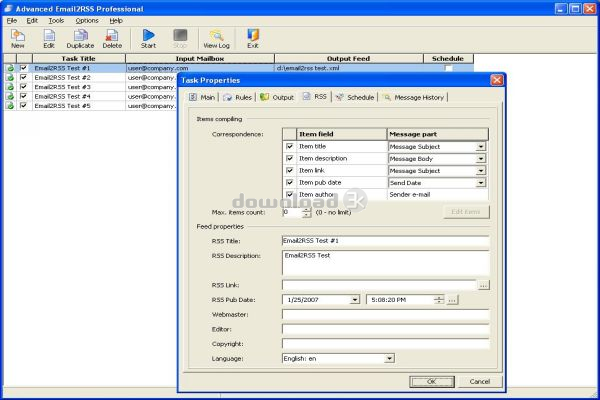
Task: Click status icon of Email2RSS Test #1 row
Action: click(10, 68)
